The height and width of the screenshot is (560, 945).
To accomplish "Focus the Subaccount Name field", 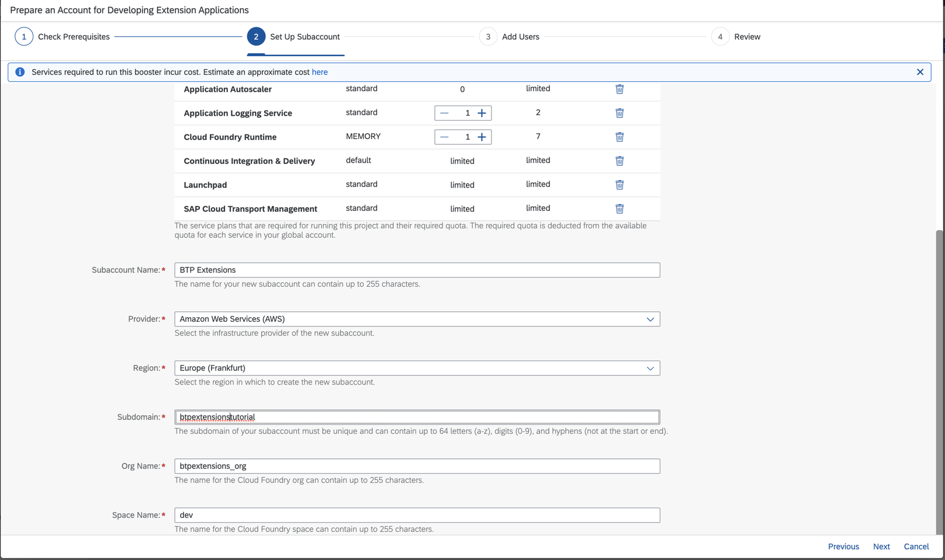I will 417,270.
